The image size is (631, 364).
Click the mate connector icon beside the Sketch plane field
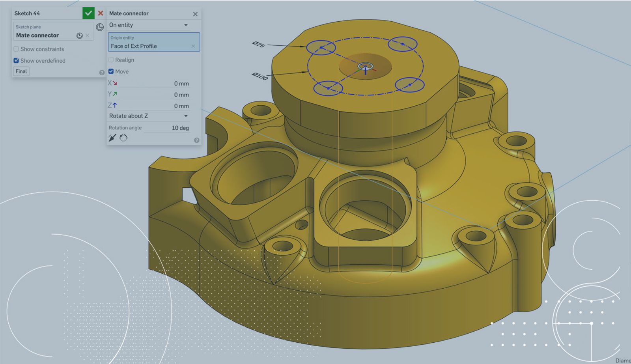[x=100, y=27]
